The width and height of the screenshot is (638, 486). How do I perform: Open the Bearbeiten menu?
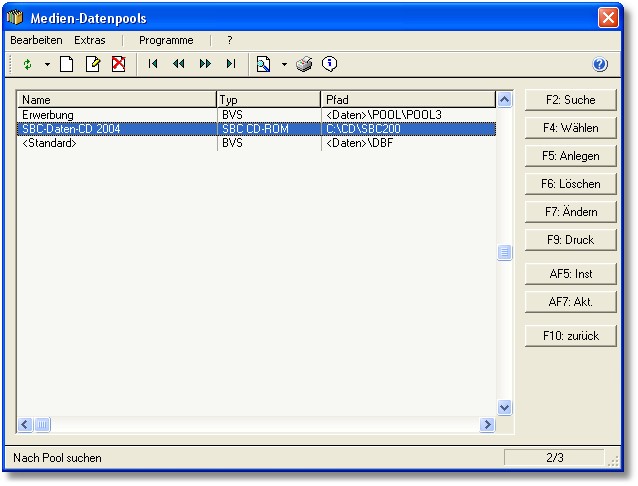pos(36,40)
